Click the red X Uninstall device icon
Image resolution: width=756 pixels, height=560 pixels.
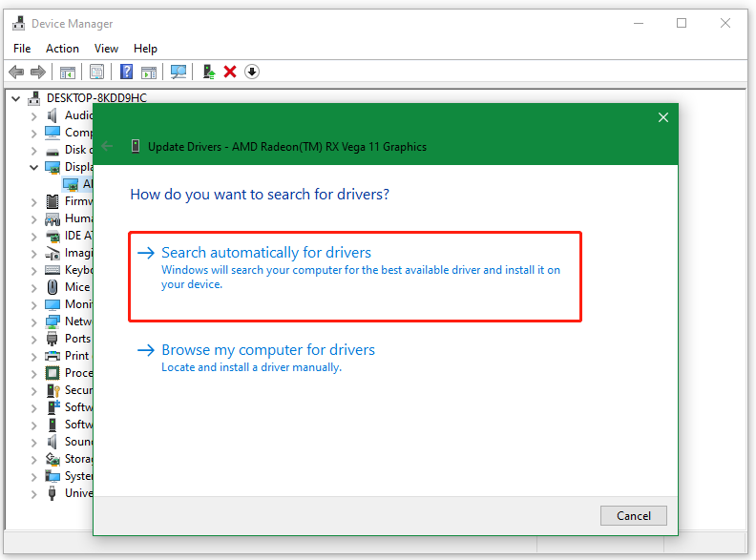(230, 72)
